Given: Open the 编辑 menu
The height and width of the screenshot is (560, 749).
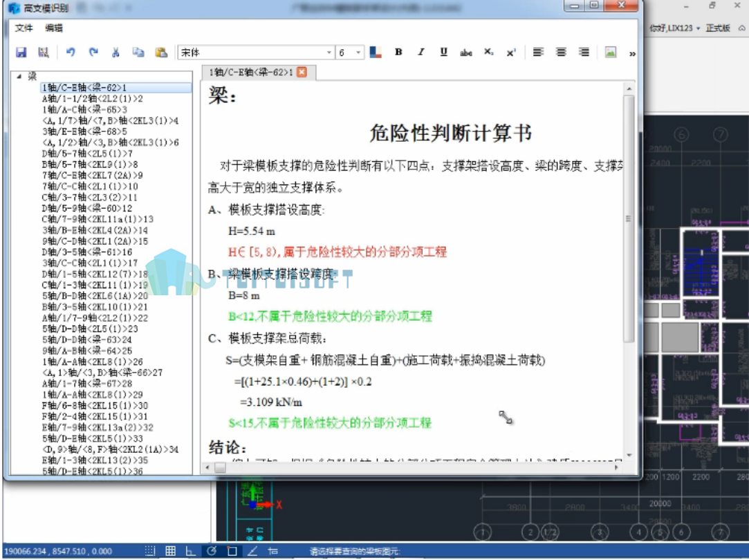Looking at the screenshot, I should pos(54,28).
